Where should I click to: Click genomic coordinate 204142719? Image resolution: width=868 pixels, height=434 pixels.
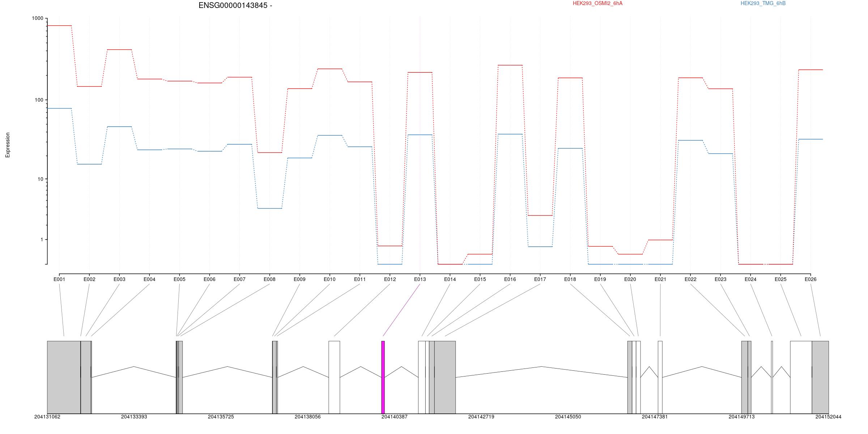pyautogui.click(x=481, y=417)
